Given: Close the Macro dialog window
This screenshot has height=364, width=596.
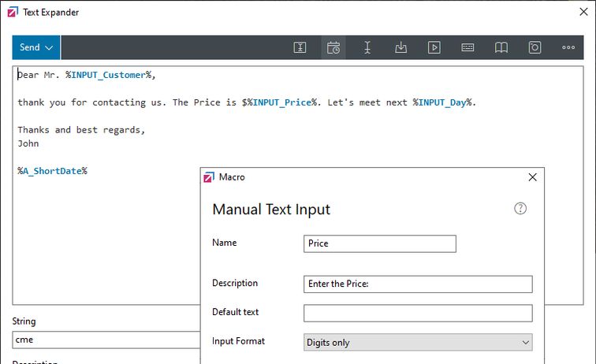Looking at the screenshot, I should tap(532, 177).
